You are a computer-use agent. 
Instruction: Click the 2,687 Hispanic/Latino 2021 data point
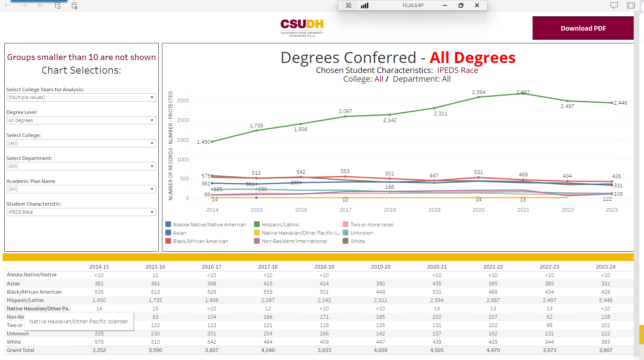(523, 94)
